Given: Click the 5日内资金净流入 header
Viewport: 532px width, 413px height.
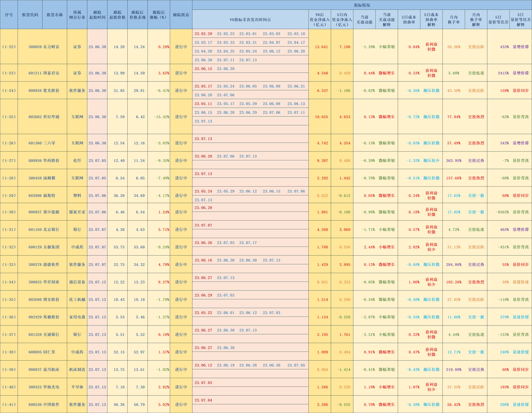Looking at the screenshot, I should coord(342,20).
